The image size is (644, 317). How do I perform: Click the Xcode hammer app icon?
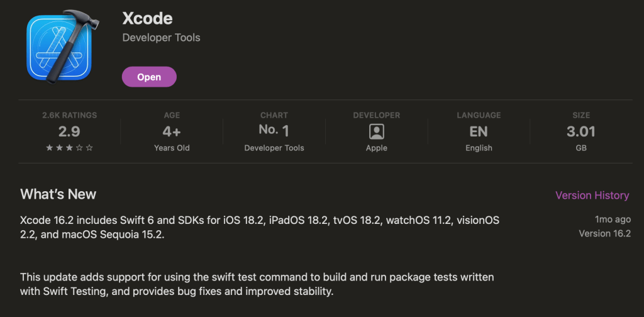pyautogui.click(x=61, y=47)
